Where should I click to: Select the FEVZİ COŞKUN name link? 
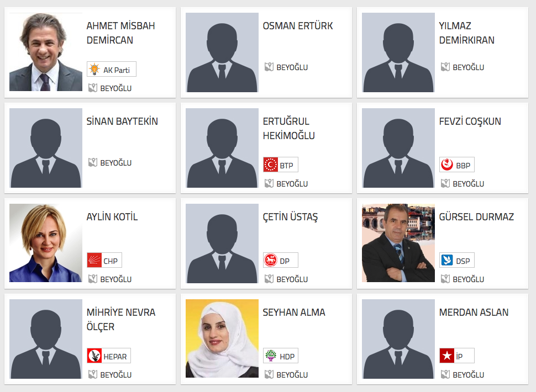tap(470, 121)
